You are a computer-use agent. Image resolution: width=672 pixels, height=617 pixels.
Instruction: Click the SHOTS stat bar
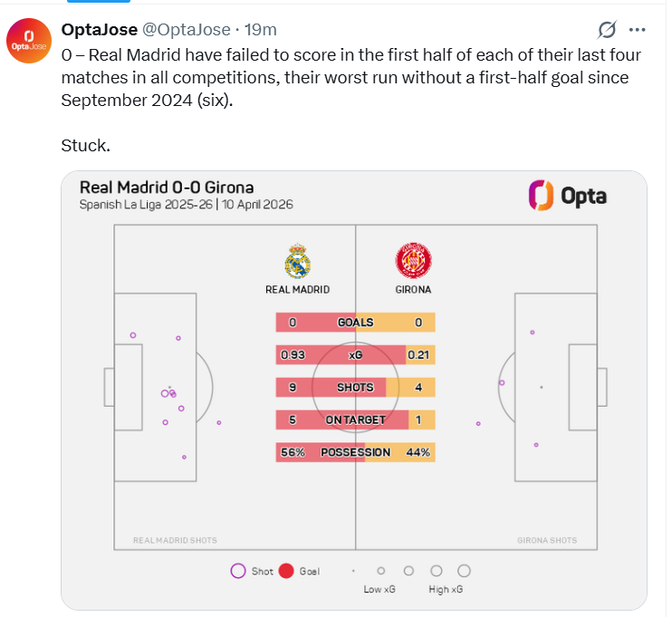tap(355, 388)
